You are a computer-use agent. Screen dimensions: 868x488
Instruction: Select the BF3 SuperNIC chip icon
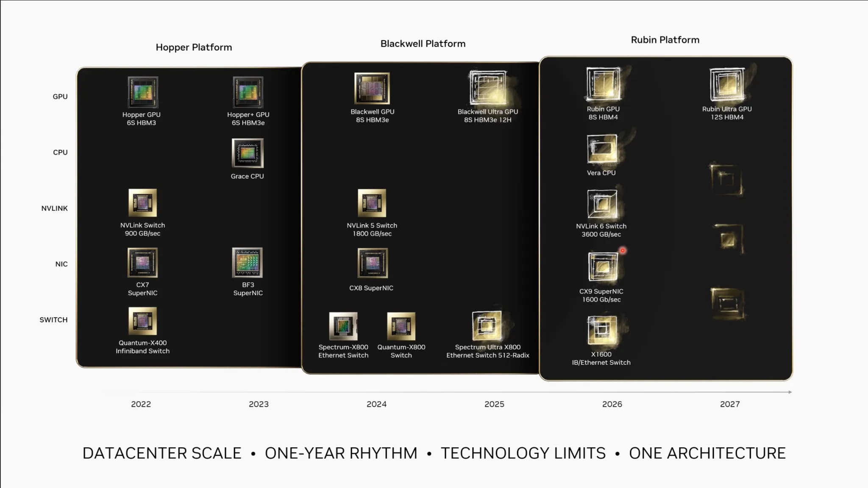point(248,263)
